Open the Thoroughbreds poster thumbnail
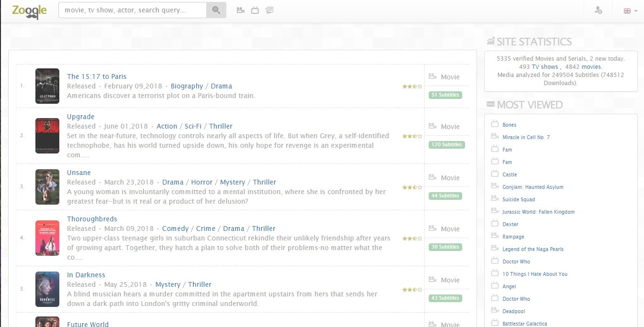Image resolution: width=644 pixels, height=327 pixels. click(47, 238)
